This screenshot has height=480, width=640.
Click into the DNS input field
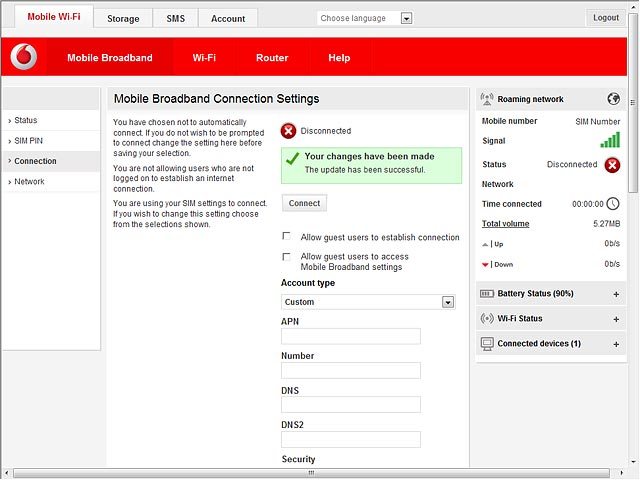(351, 405)
